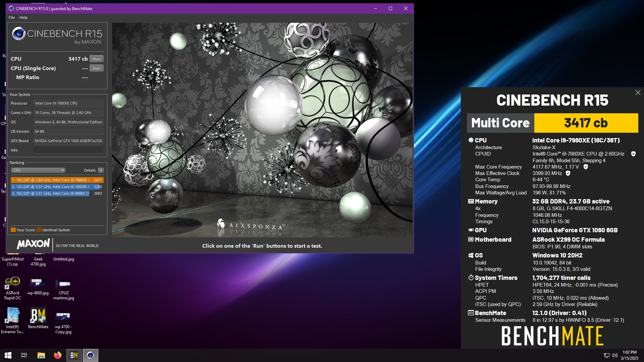This screenshot has width=644, height=362.
Task: Open the Windows Start menu
Action: coord(8,355)
